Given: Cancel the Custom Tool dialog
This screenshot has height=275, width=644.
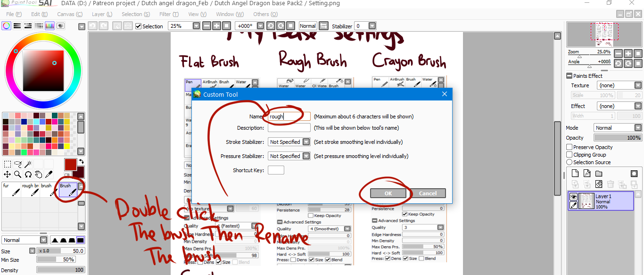Looking at the screenshot, I should pyautogui.click(x=428, y=193).
